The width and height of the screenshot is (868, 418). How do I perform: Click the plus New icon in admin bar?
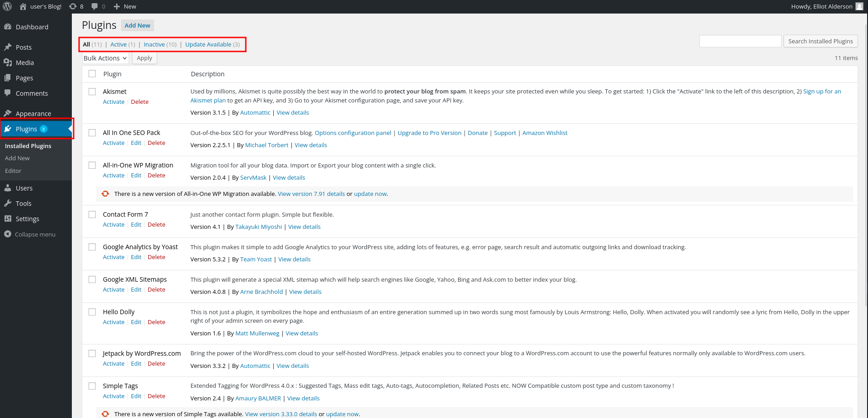pos(117,6)
